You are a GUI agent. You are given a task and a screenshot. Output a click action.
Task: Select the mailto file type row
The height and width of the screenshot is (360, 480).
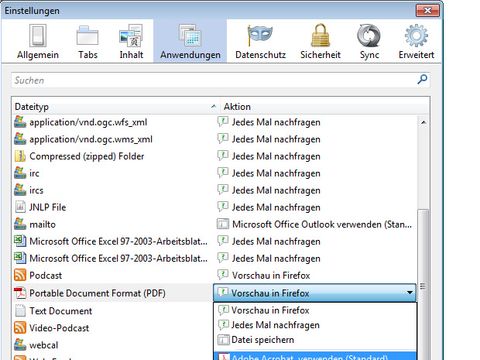[215, 224]
